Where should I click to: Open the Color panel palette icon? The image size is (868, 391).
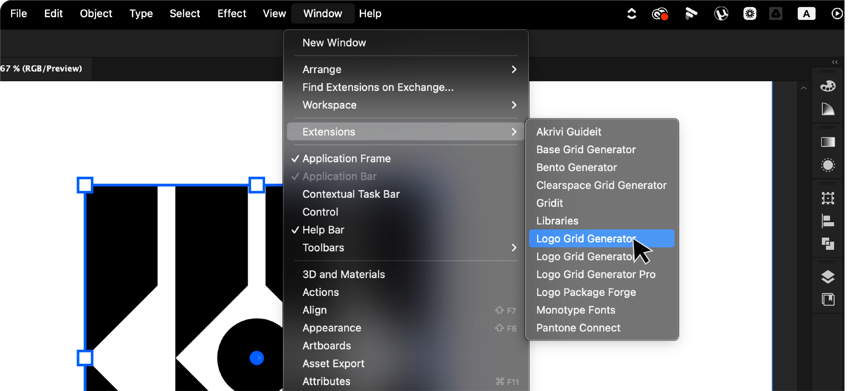[x=828, y=86]
